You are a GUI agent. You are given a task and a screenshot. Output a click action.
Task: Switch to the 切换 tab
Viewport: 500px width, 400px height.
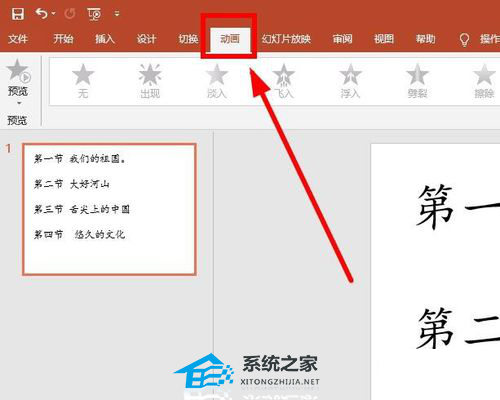[x=188, y=39]
